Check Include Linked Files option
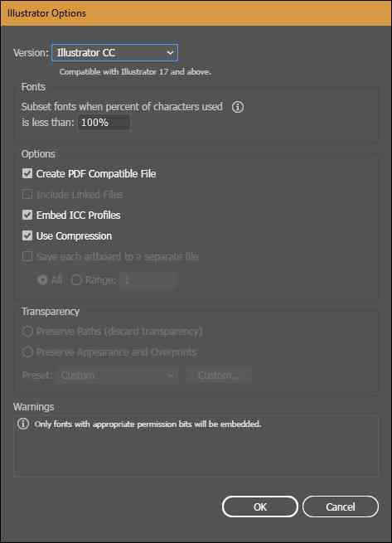 [x=27, y=194]
